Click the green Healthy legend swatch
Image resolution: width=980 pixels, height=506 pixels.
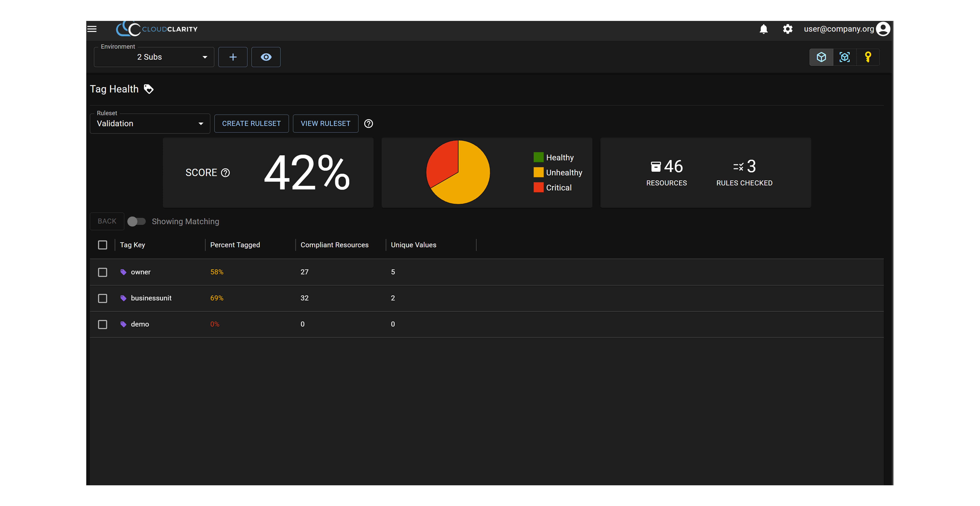tap(538, 157)
